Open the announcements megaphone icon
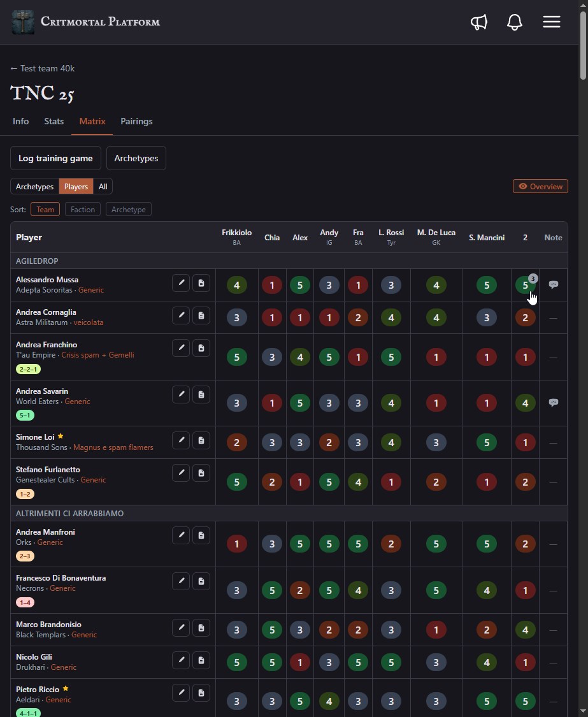Viewport: 588px width, 717px height. 478,22
